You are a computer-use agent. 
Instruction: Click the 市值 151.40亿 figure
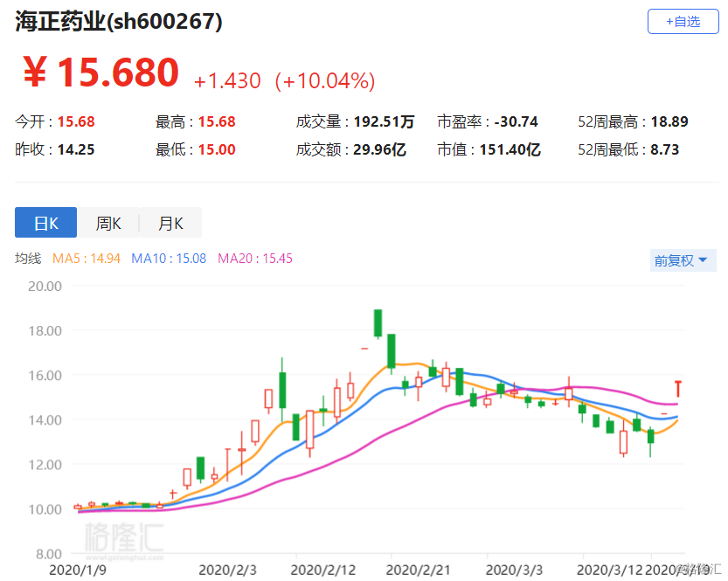510,149
